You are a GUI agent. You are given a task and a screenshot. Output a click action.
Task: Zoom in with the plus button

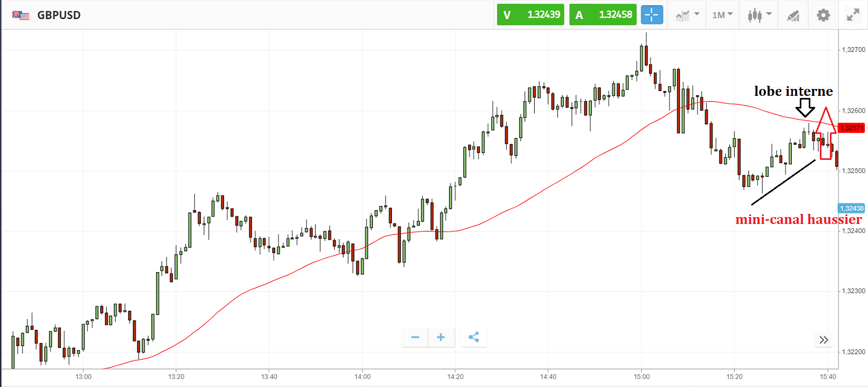coord(441,337)
